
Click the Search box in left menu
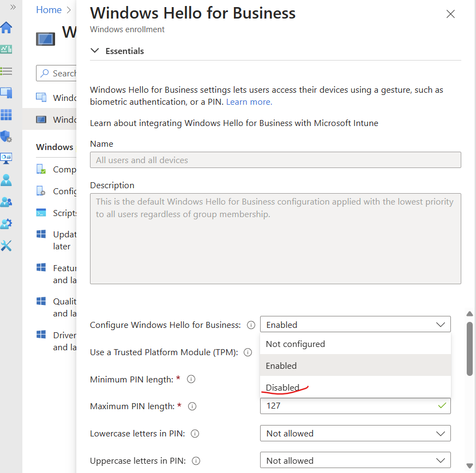click(56, 73)
